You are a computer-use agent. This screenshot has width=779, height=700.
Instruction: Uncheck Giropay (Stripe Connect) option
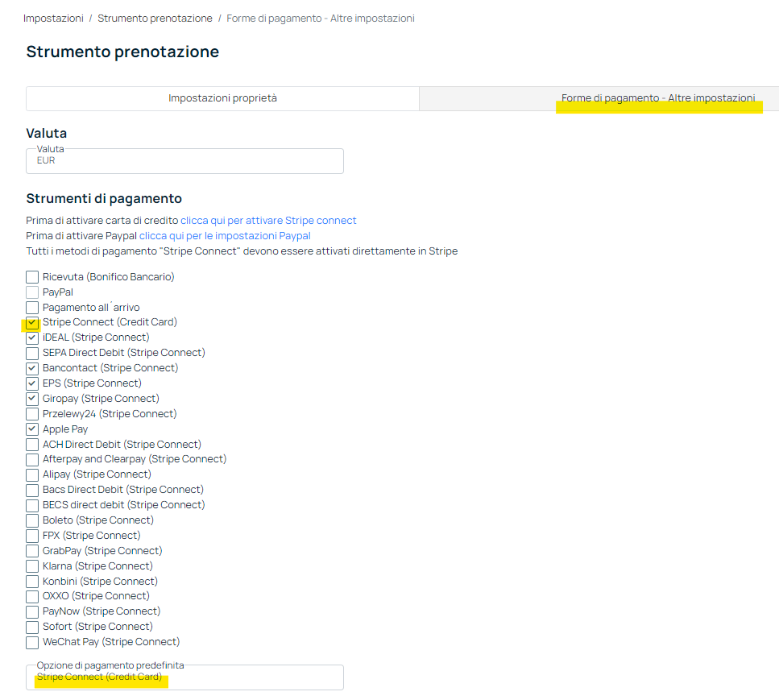click(x=32, y=399)
